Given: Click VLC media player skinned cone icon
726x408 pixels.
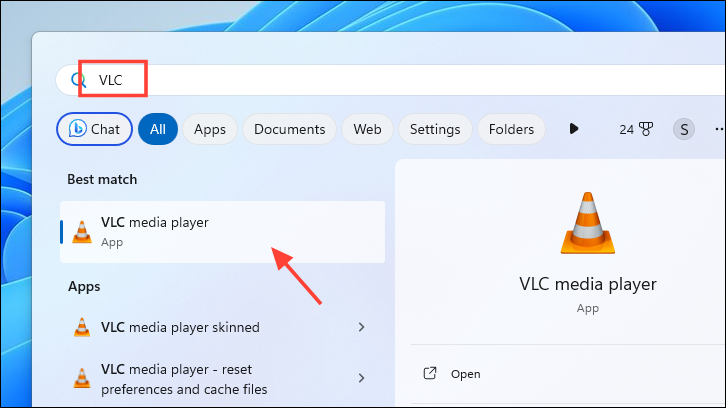Looking at the screenshot, I should point(82,327).
